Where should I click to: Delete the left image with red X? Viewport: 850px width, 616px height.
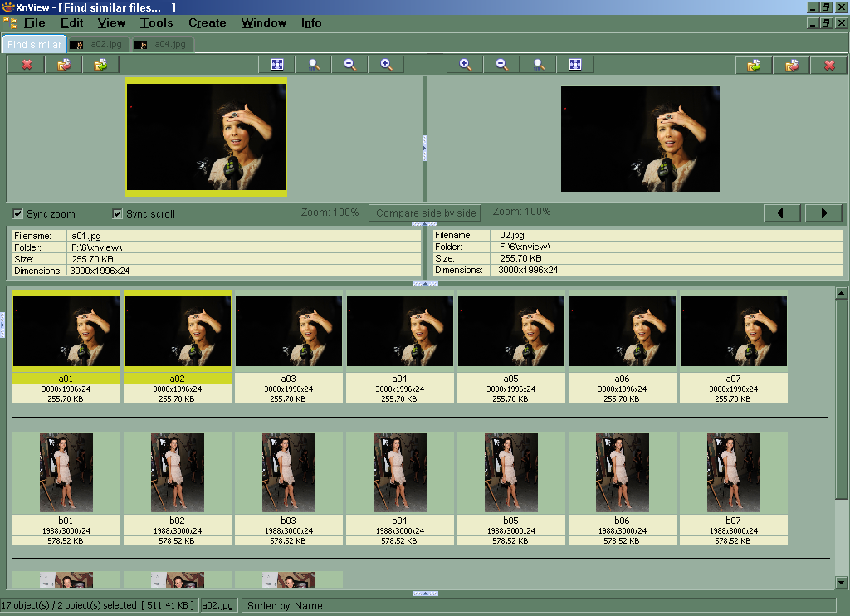click(x=27, y=65)
